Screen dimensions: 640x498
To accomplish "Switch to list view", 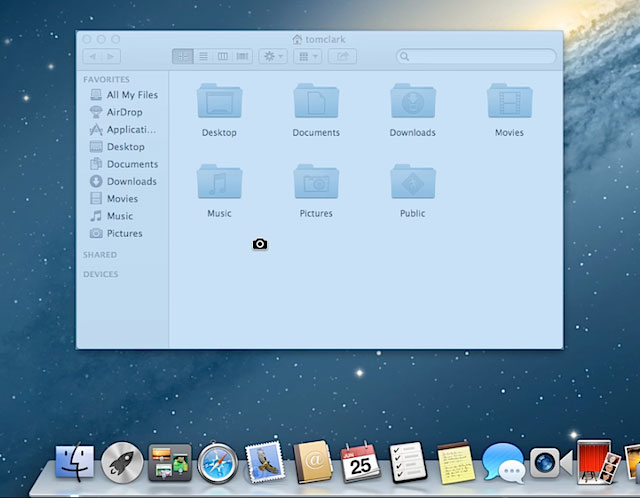I will pos(203,56).
